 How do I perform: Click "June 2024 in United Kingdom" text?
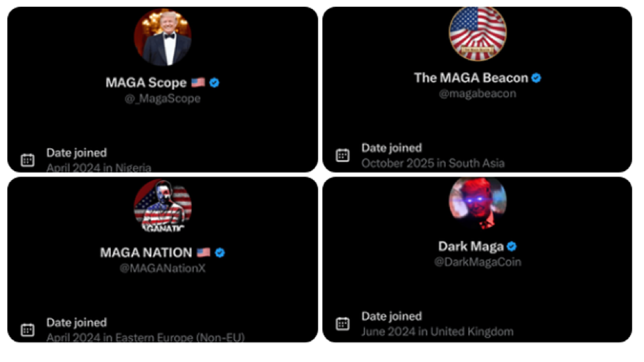click(437, 332)
